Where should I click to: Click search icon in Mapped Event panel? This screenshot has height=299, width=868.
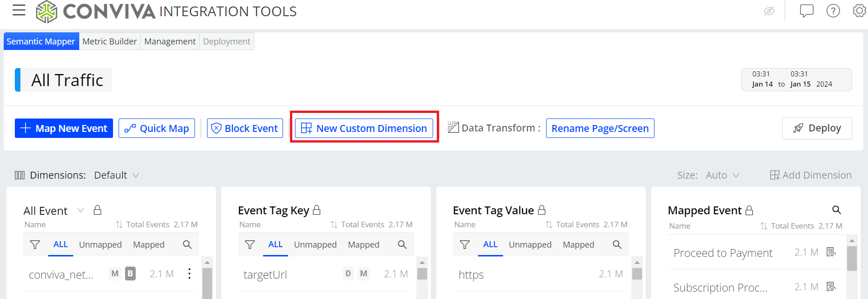point(836,210)
